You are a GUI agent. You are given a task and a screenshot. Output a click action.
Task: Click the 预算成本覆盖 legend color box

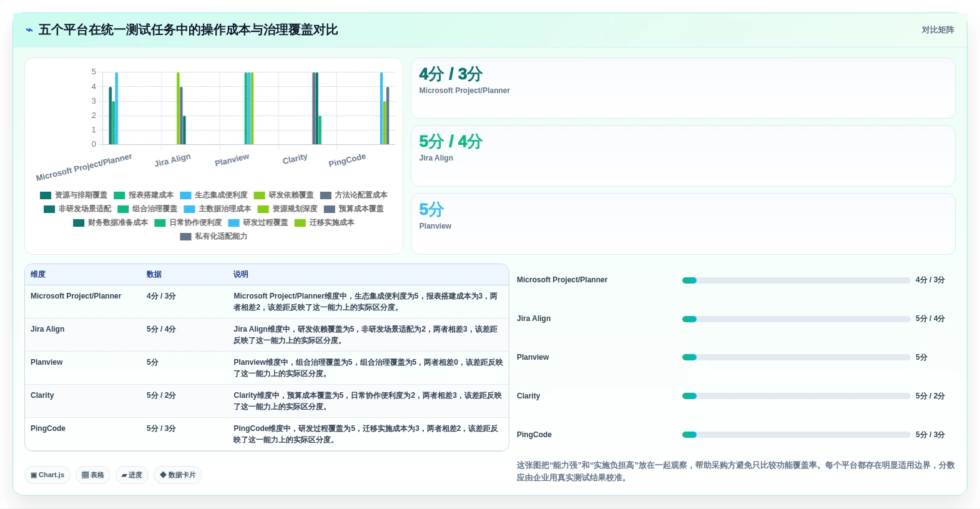[330, 209]
